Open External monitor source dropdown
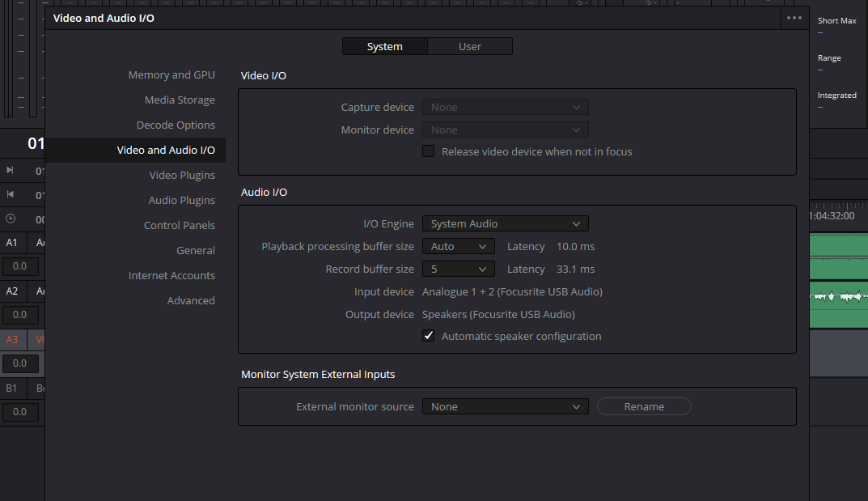Image resolution: width=868 pixels, height=501 pixels. [505, 406]
